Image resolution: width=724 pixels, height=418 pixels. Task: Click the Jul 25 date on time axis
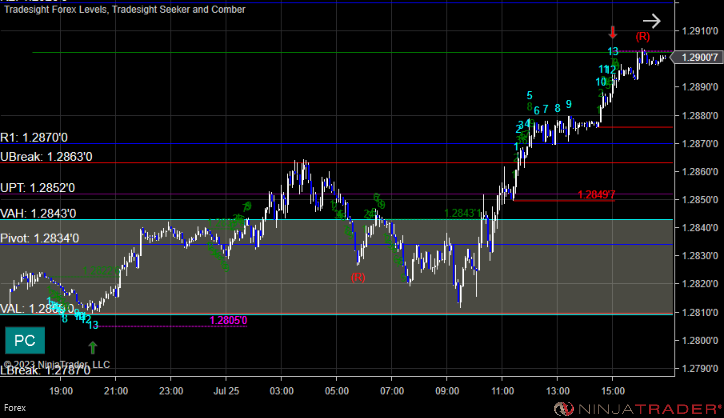[226, 391]
